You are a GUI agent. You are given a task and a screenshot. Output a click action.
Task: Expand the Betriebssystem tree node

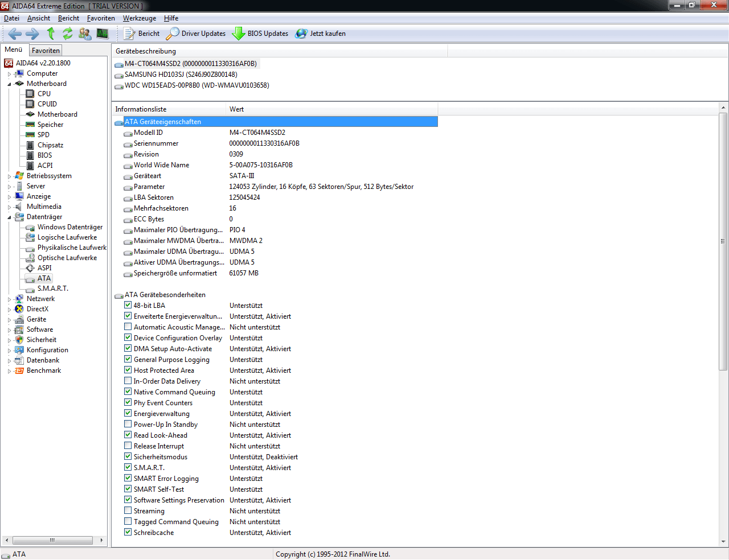9,176
